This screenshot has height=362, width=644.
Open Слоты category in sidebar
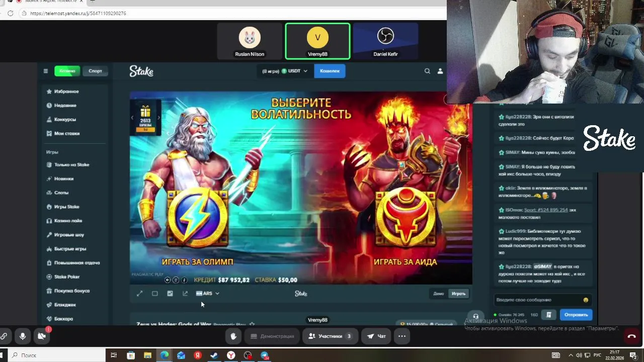[x=61, y=193]
